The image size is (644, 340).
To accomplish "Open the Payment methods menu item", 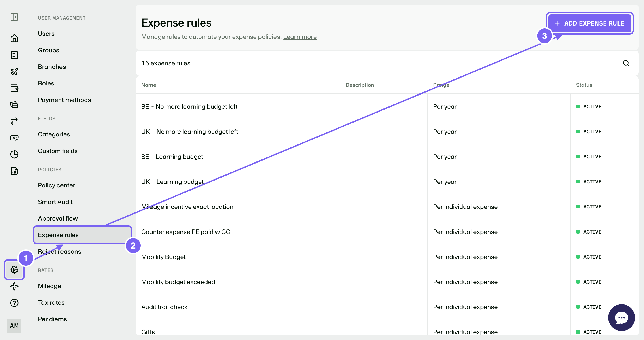I will point(64,100).
